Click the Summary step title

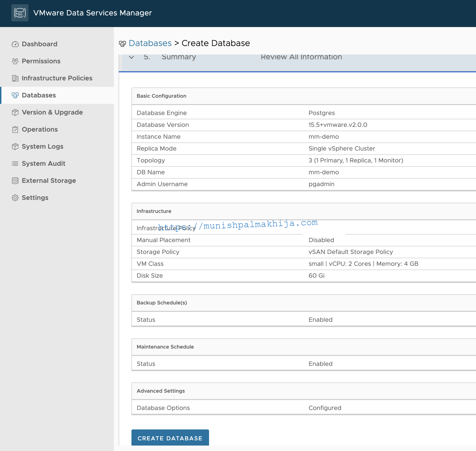[179, 57]
